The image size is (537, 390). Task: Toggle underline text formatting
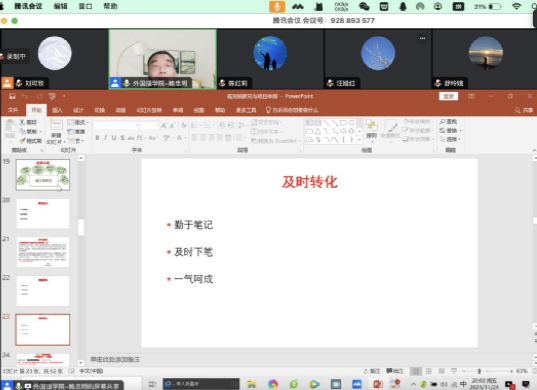click(114, 138)
